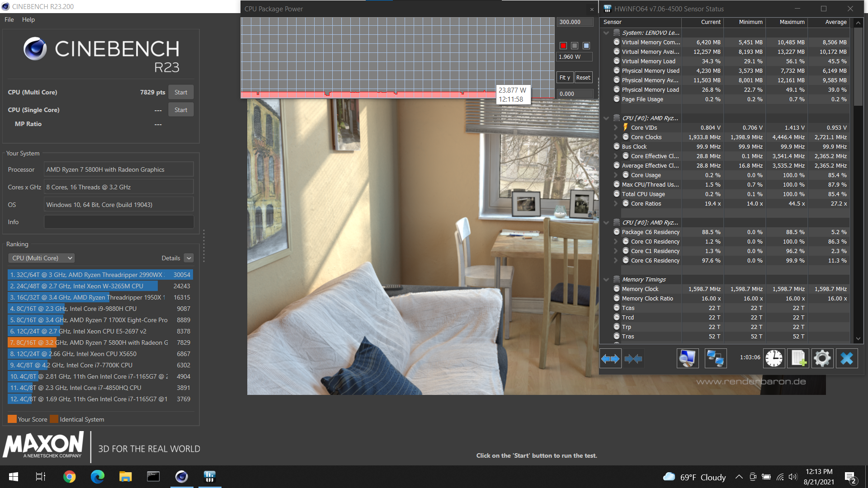Viewport: 868px width, 488px height.
Task: Open the Help menu in Cinebench
Action: click(28, 19)
